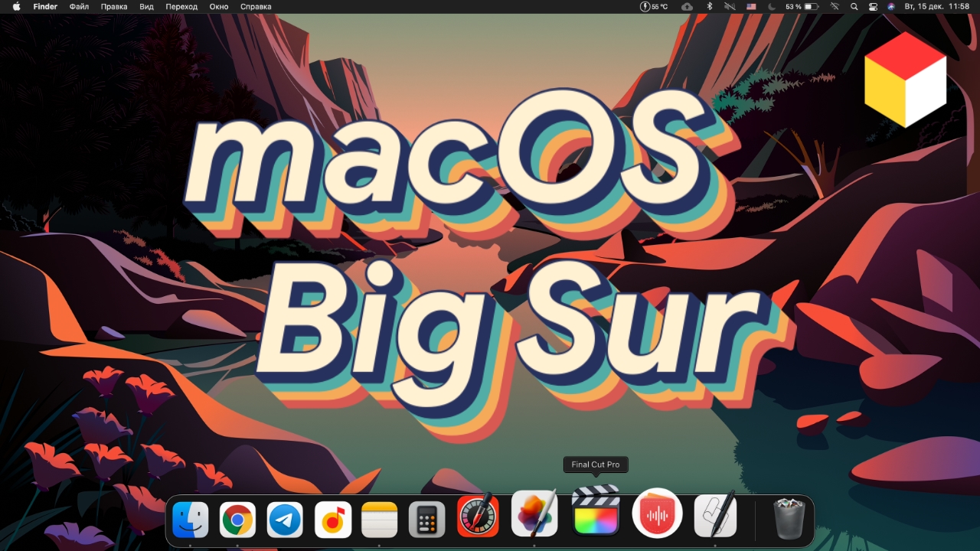Open the Finder application menu

45,6
